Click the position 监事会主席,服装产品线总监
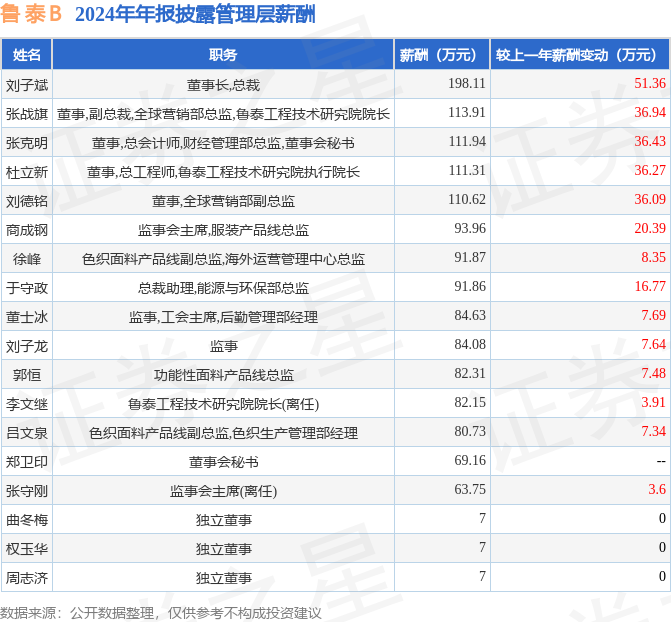The width and height of the screenshot is (671, 622). 223,230
